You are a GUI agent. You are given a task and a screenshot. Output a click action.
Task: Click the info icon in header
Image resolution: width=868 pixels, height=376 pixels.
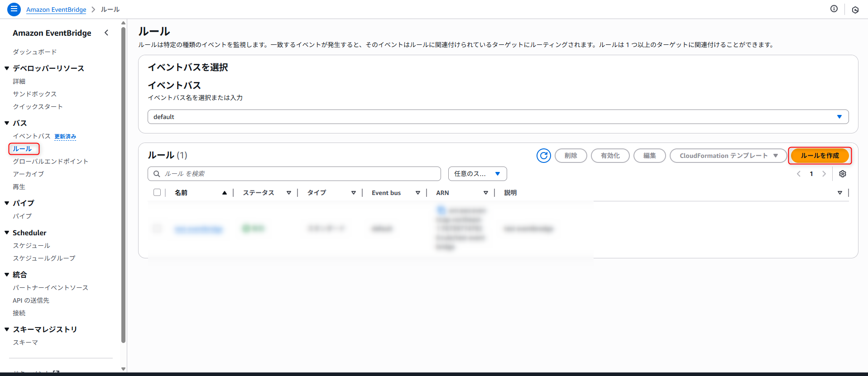[834, 9]
